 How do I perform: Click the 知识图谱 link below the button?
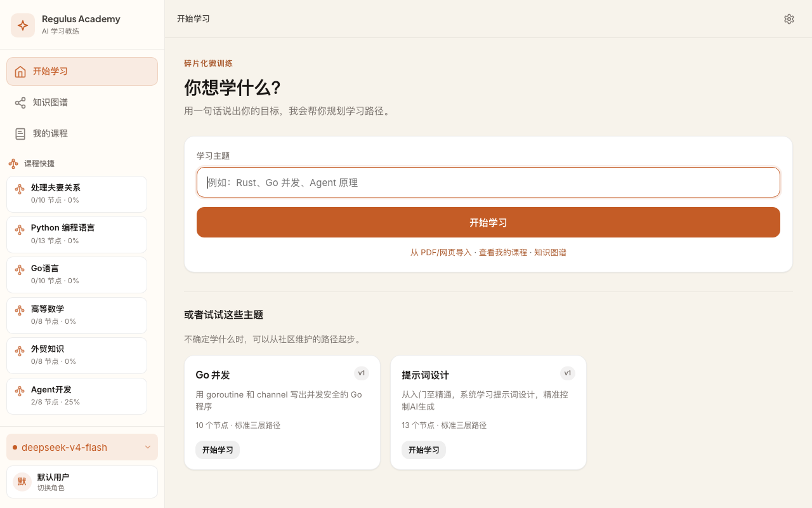pos(550,253)
